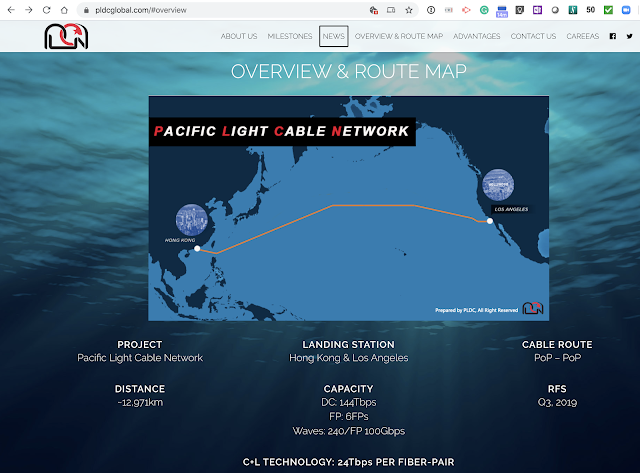Open the calendar 14m timer extension

[x=502, y=11]
